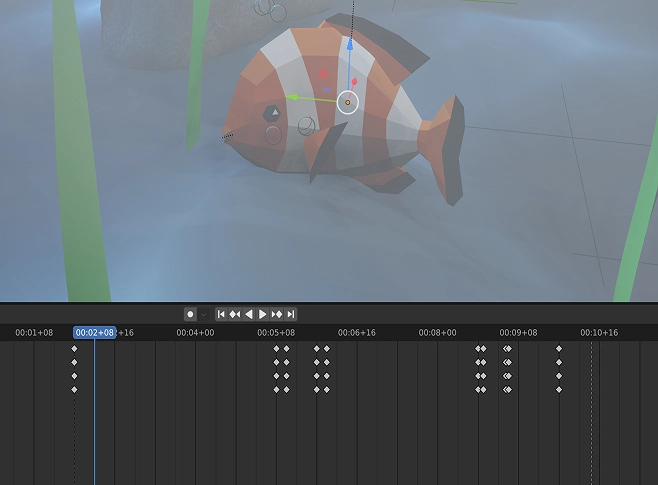Screen dimensions: 658x485
Task: Toggle the auto keying record button
Action: tap(190, 314)
